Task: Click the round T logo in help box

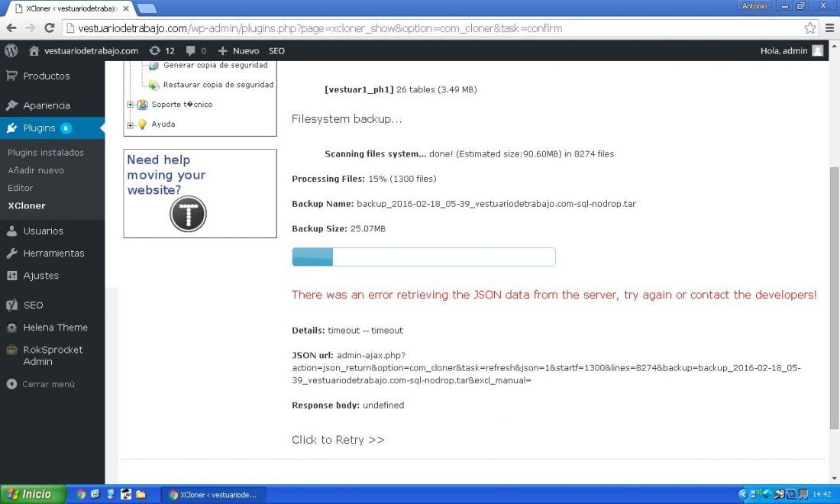Action: pyautogui.click(x=188, y=214)
